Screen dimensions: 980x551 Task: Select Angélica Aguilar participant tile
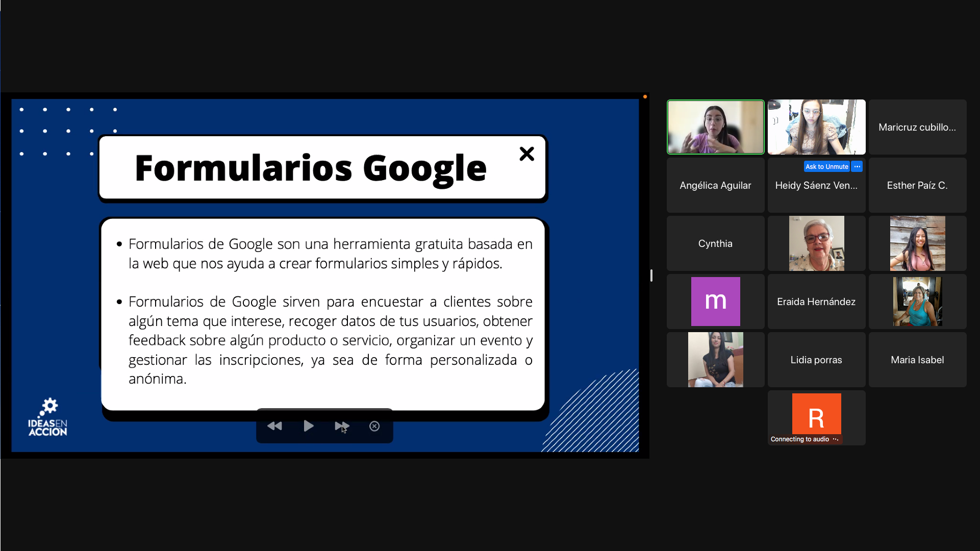click(715, 185)
